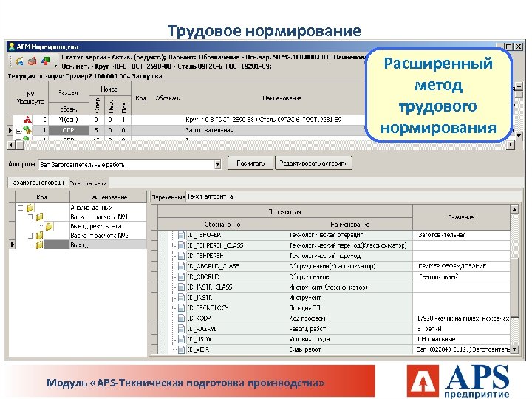The image size is (532, 399).
Task: Click the ID_OBORUD document icon
Action: click(x=181, y=277)
